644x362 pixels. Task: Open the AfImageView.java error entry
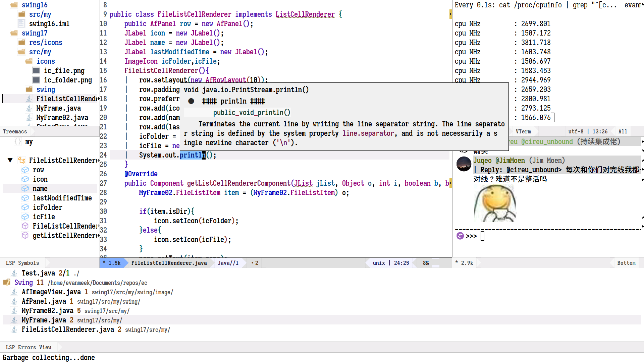pyautogui.click(x=51, y=292)
